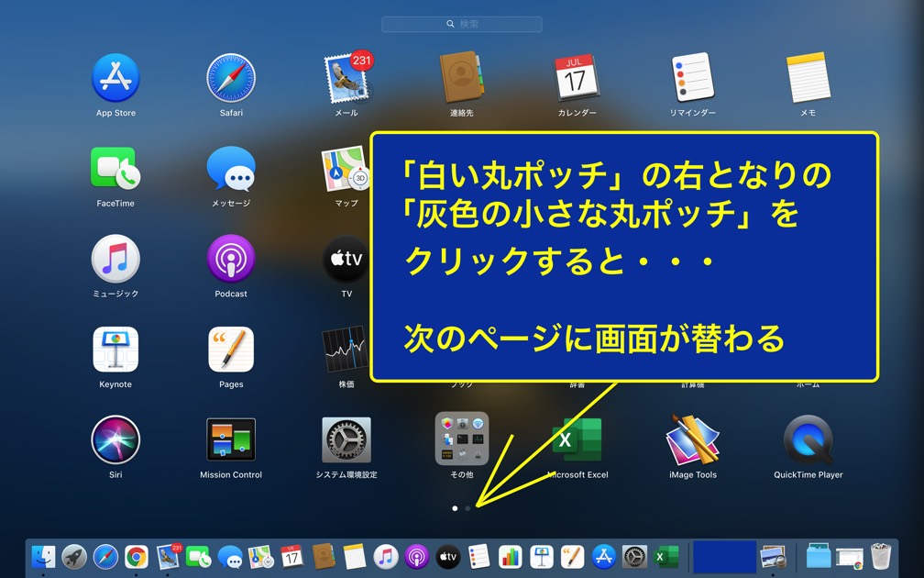Open Mission Control from Launchpad
Image resolution: width=924 pixels, height=578 pixels.
(x=231, y=440)
